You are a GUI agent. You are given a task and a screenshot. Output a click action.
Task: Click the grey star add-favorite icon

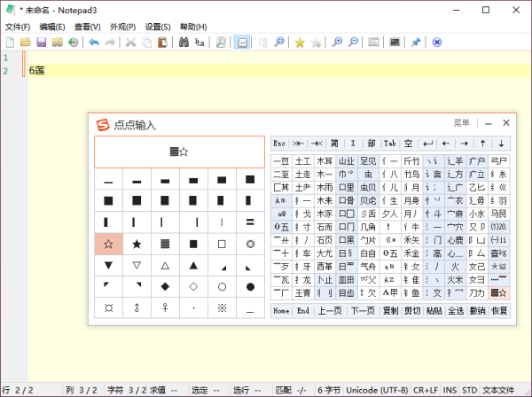[316, 43]
